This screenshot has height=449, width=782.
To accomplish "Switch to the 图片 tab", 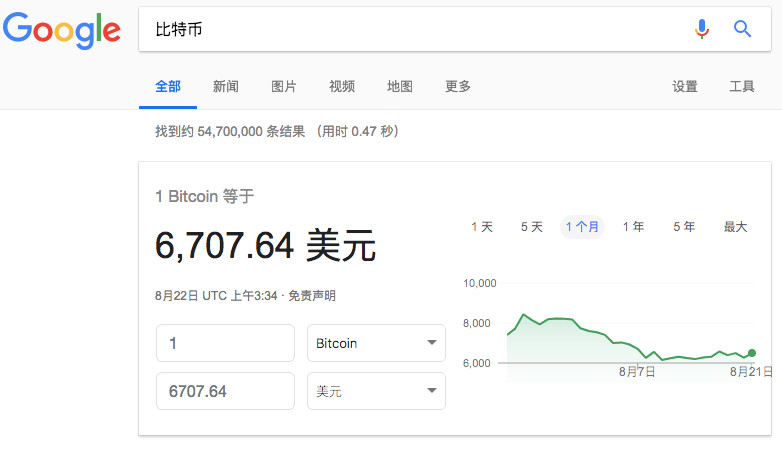I will point(283,86).
